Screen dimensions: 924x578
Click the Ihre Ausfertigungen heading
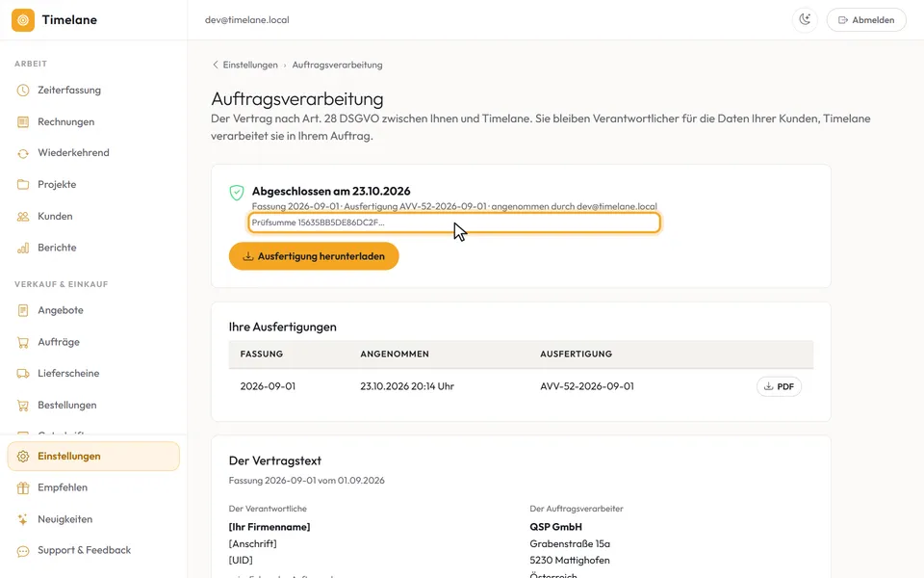(x=283, y=327)
